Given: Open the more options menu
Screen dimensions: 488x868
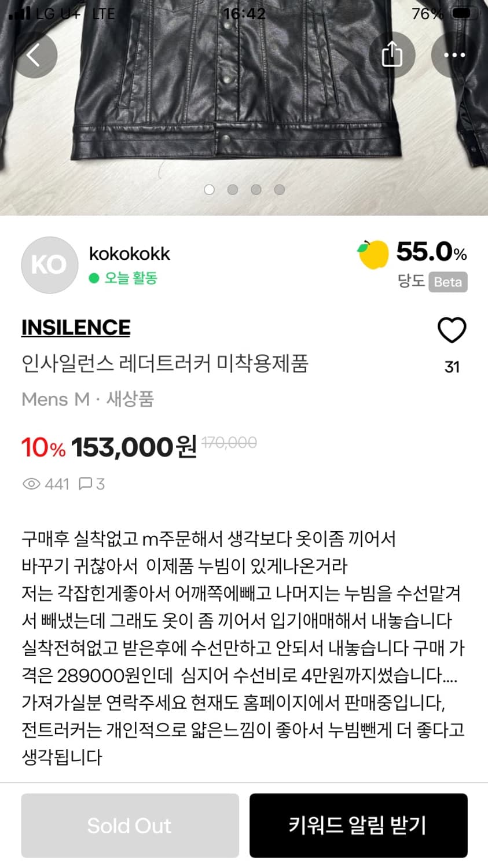Looking at the screenshot, I should click(453, 55).
